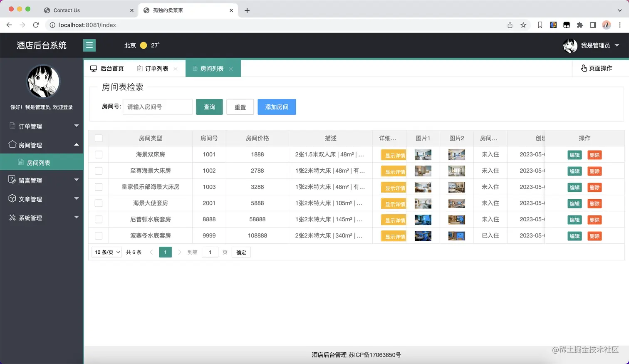Click the 留言管理 message icon in sidebar

pyautogui.click(x=12, y=180)
